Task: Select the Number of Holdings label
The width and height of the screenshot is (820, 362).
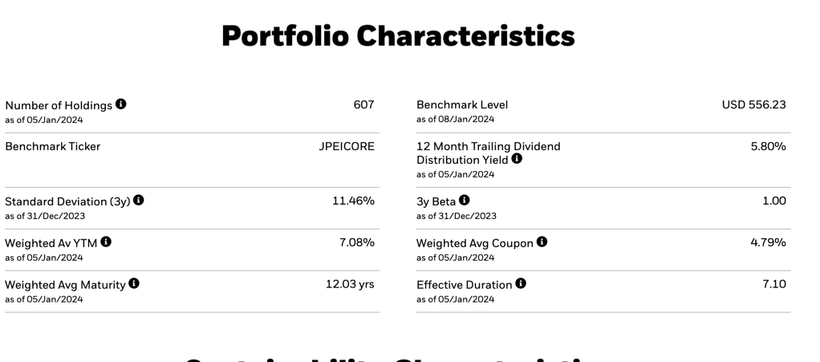Action: click(59, 105)
